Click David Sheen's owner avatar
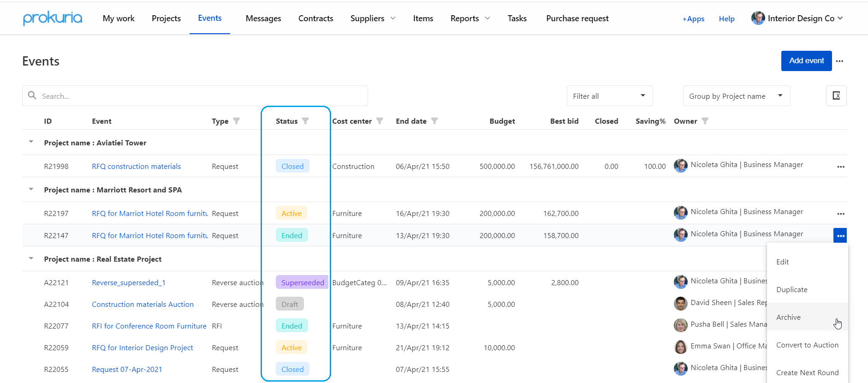The height and width of the screenshot is (383, 868). point(681,304)
